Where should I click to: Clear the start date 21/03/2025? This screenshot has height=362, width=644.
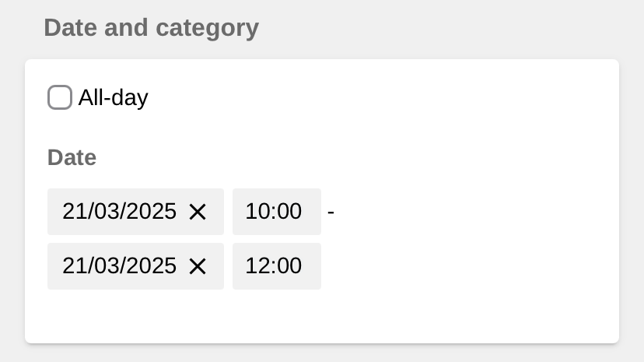pos(198,212)
